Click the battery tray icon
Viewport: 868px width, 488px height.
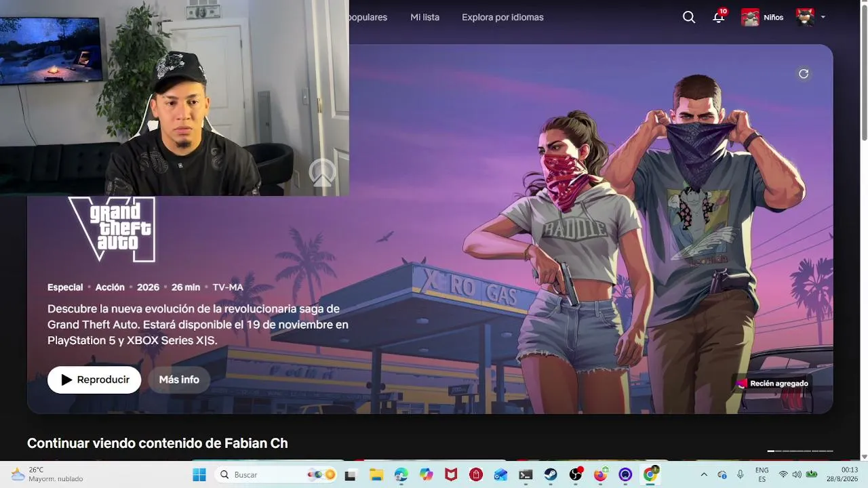pos(811,474)
